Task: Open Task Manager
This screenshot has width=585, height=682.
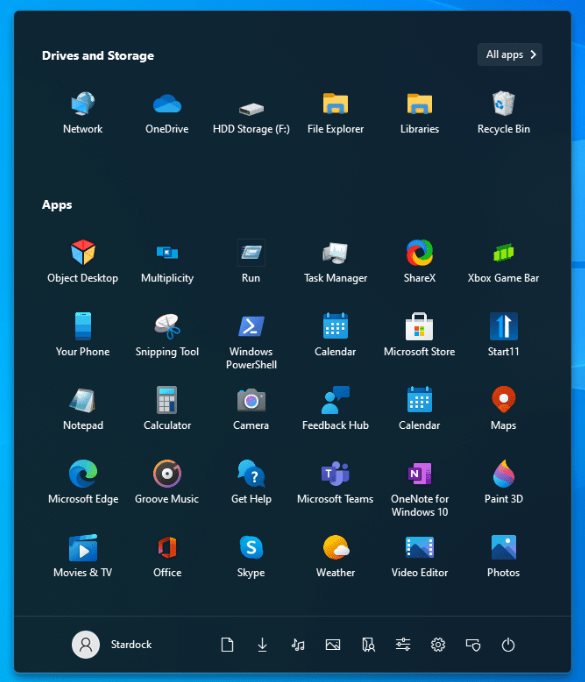Action: 335,261
